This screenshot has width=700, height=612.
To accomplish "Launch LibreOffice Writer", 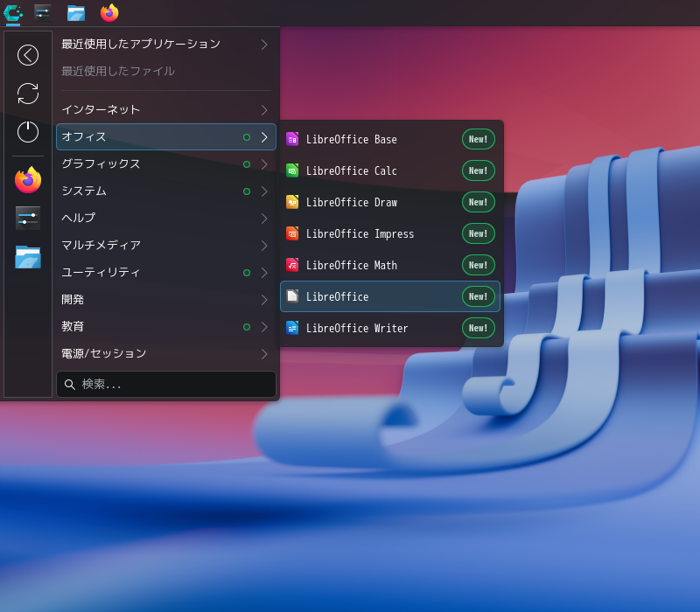I will 389,328.
